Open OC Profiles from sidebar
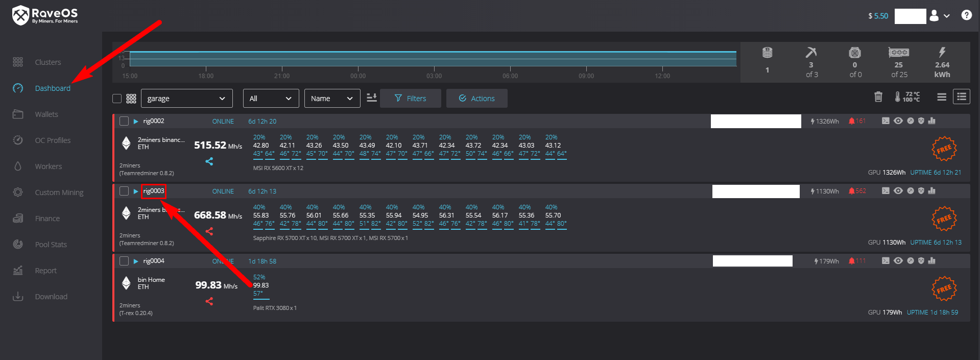Screen dimensions: 980x360 [x=52, y=140]
